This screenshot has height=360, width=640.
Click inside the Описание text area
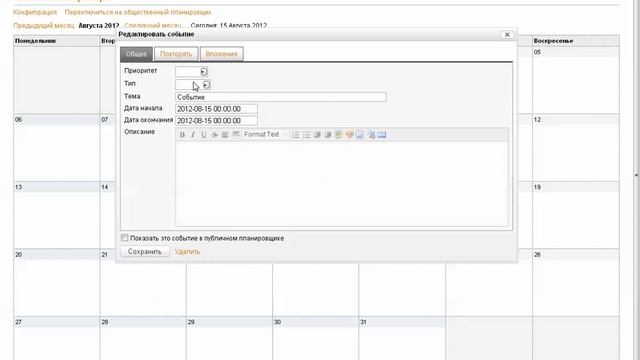pos(342,184)
